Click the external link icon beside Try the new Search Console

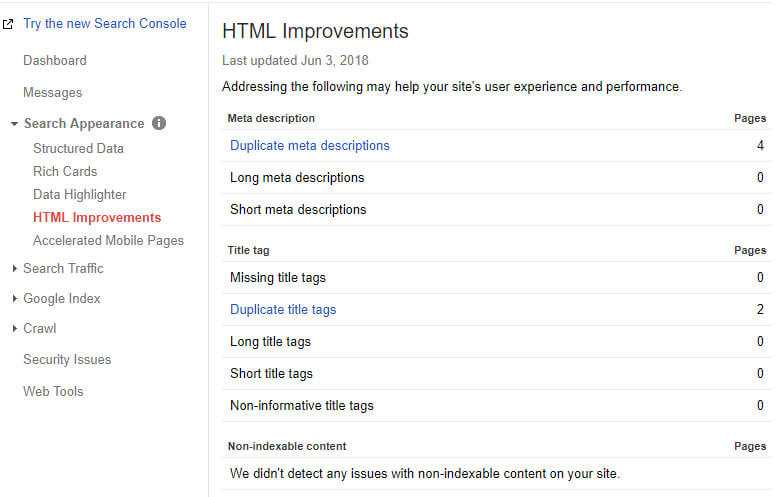pyautogui.click(x=8, y=24)
